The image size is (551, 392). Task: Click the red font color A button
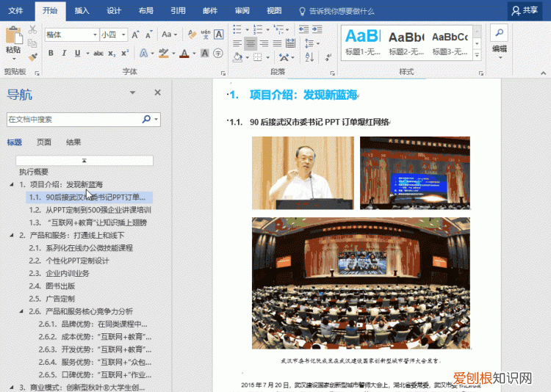(x=184, y=54)
